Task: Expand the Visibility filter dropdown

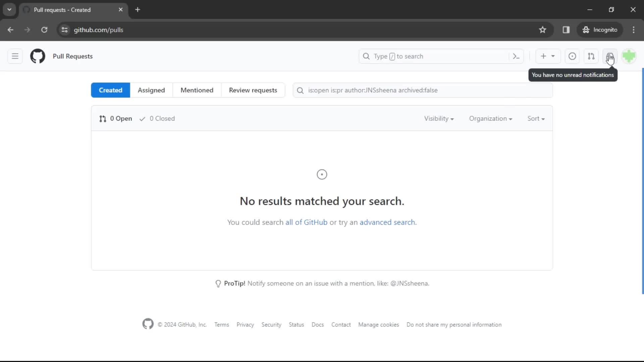Action: 439,118
